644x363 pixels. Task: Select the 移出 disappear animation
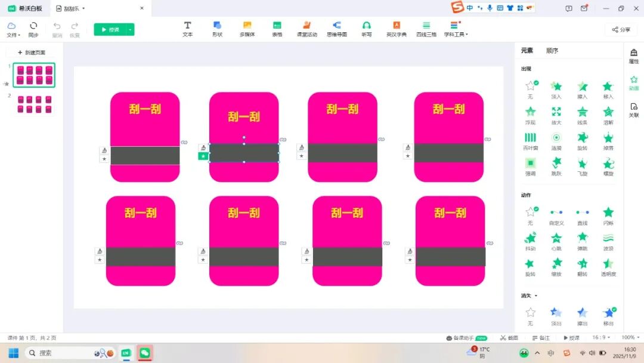point(608,315)
